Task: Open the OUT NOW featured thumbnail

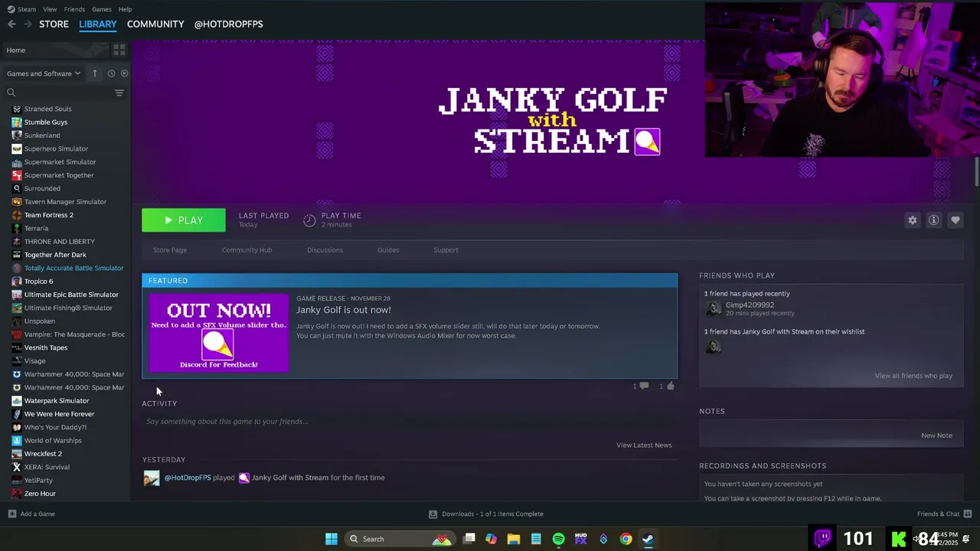Action: pos(219,333)
